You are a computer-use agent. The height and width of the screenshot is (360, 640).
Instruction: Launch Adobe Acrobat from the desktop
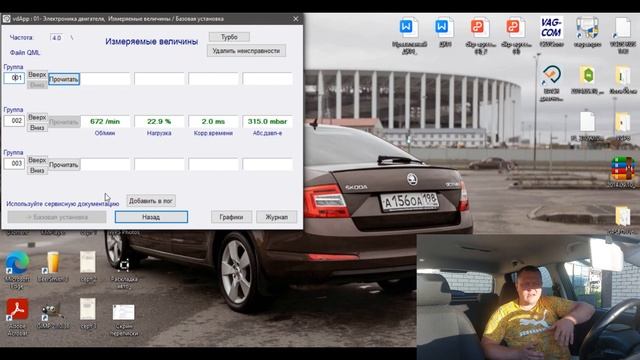17,316
